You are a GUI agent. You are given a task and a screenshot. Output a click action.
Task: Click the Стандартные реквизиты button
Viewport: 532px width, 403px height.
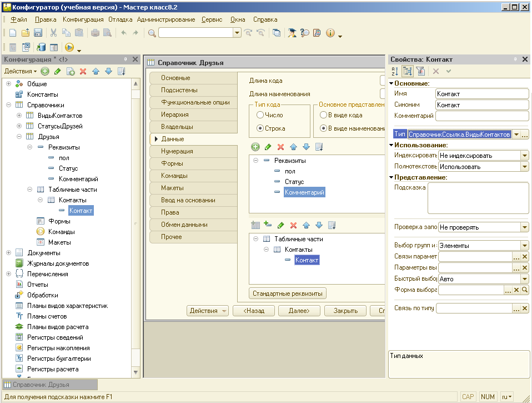[x=288, y=293]
